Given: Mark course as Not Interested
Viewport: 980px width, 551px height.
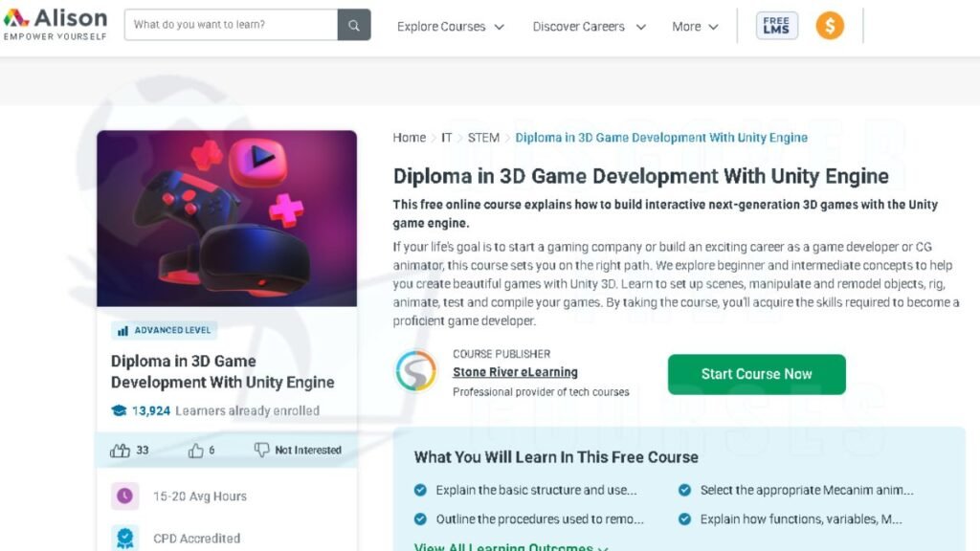Looking at the screenshot, I should [x=299, y=450].
